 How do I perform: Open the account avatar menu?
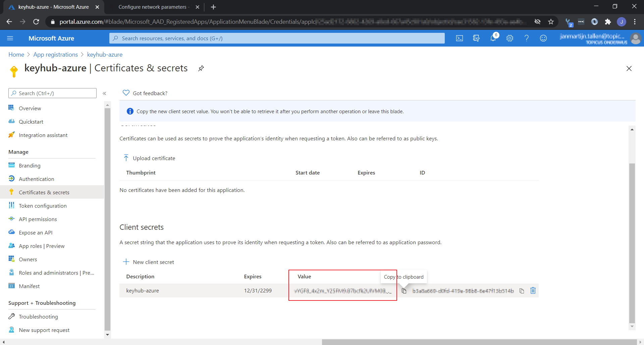point(635,38)
